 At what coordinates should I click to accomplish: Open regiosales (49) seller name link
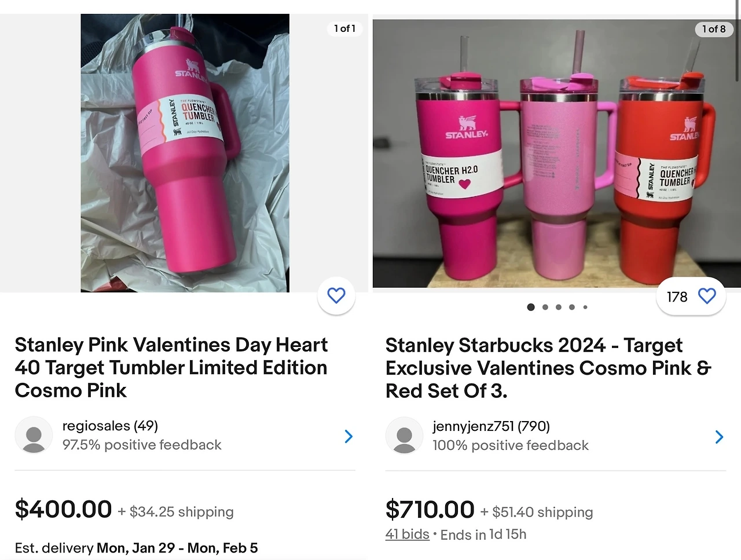(x=110, y=426)
